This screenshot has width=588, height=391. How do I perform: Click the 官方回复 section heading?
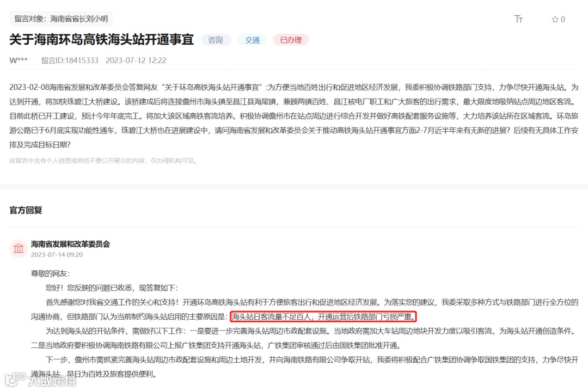(x=26, y=210)
